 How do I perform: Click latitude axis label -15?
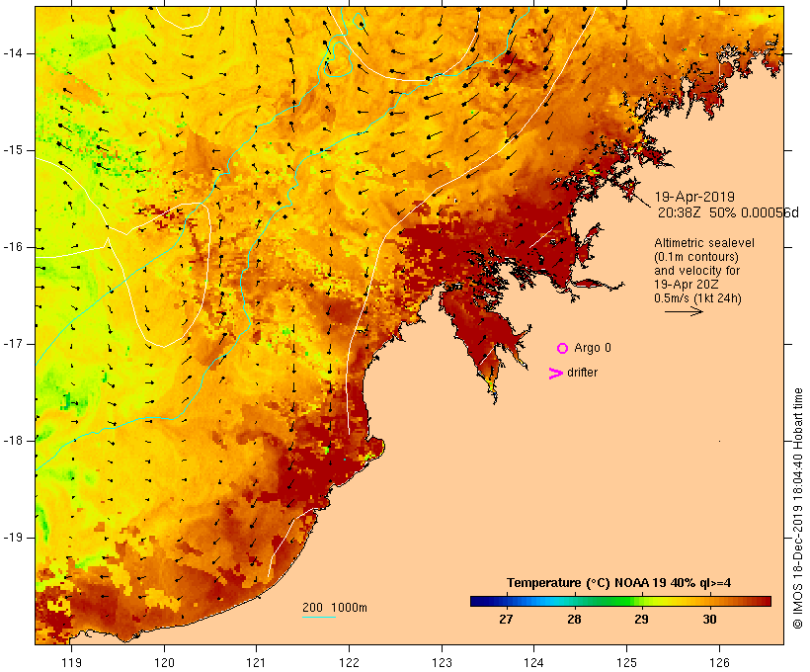pos(12,150)
